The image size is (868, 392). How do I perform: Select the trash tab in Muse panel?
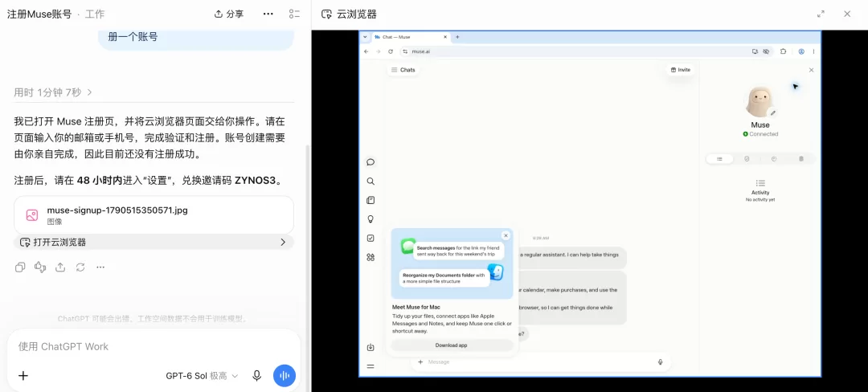[801, 159]
